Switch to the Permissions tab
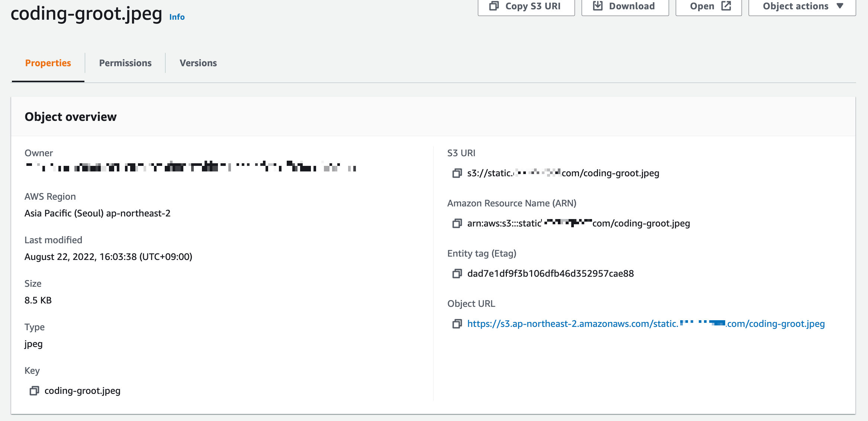Image resolution: width=868 pixels, height=421 pixels. point(125,63)
